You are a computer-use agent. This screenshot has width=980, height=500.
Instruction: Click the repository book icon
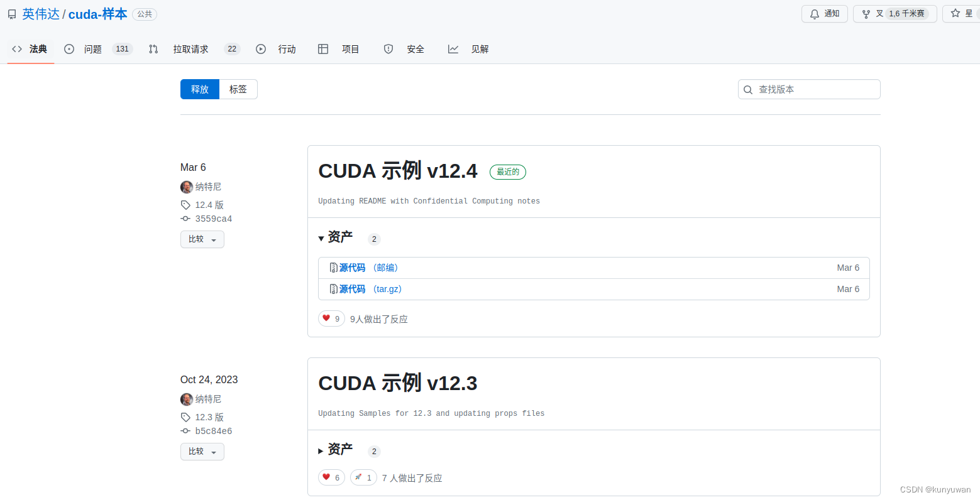coord(12,14)
